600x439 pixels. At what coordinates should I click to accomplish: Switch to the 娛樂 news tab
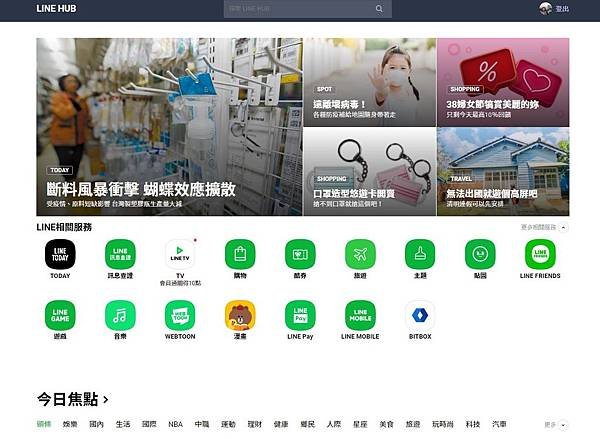70,424
